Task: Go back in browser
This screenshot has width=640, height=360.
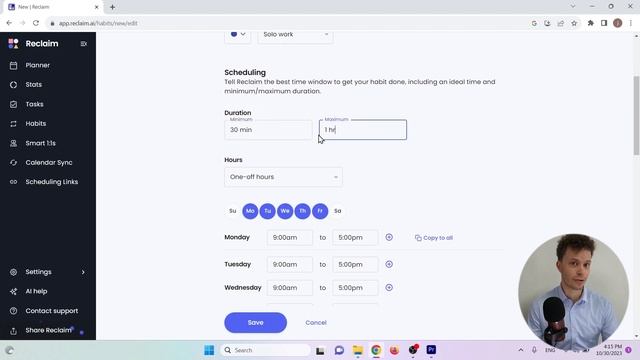Action: [9, 23]
